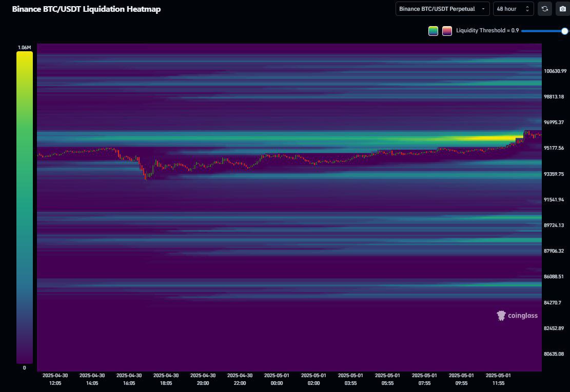Click the 91541.94 price axis label

[x=554, y=200]
